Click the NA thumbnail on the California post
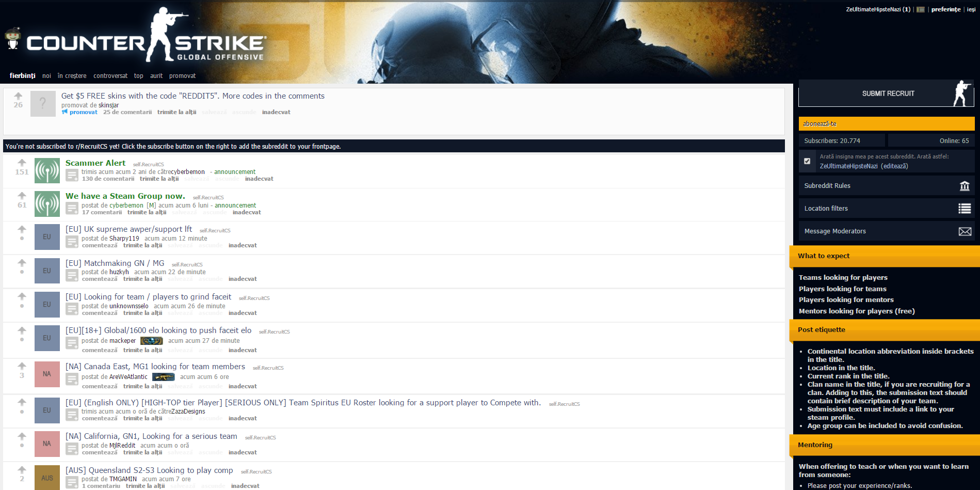The image size is (980, 490). click(x=47, y=444)
